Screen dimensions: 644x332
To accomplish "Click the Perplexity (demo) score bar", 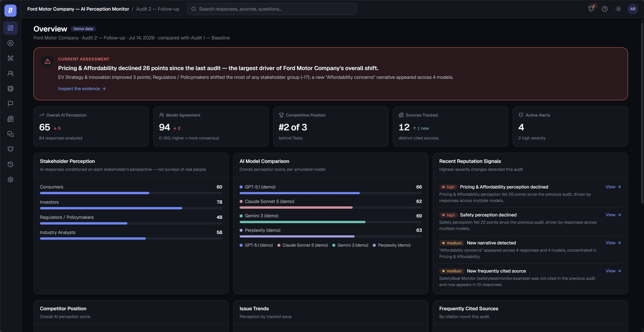I will pyautogui.click(x=330, y=236).
